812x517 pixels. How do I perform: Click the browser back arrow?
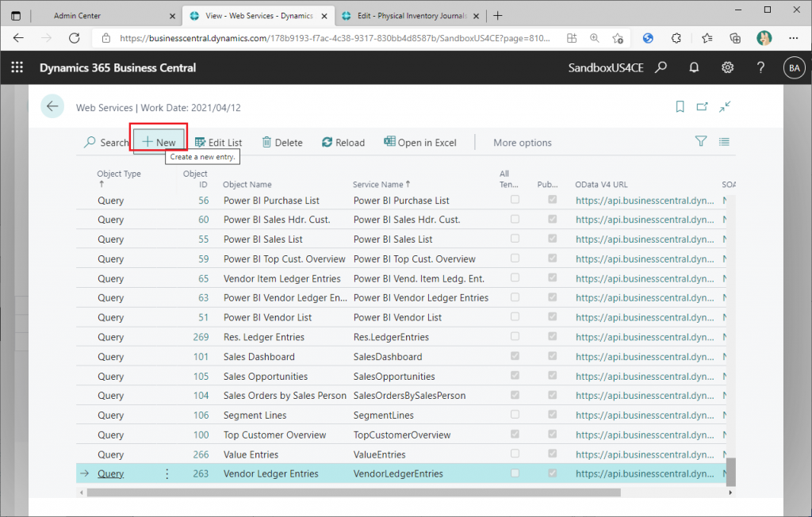pyautogui.click(x=19, y=38)
